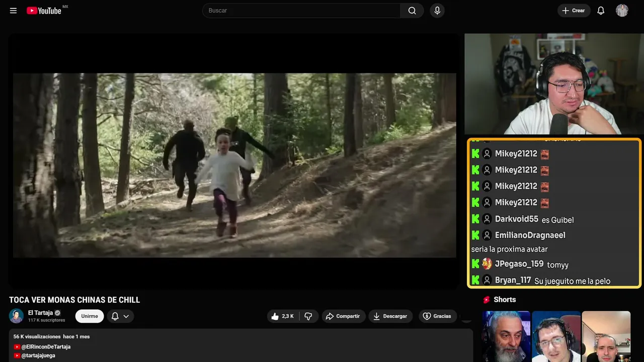Focus the Buscar search field

coord(301,11)
